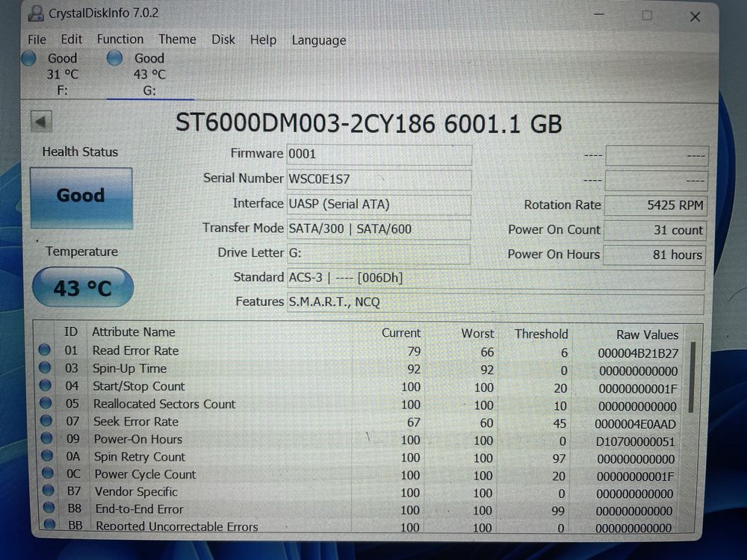Select the G: drive tab
Image resolution: width=747 pixels, height=560 pixels.
(149, 74)
